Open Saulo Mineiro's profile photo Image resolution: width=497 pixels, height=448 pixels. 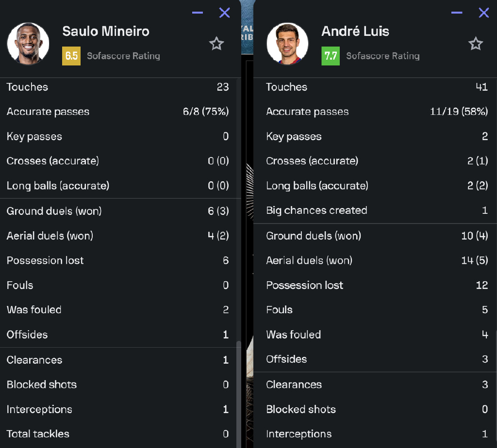point(28,44)
